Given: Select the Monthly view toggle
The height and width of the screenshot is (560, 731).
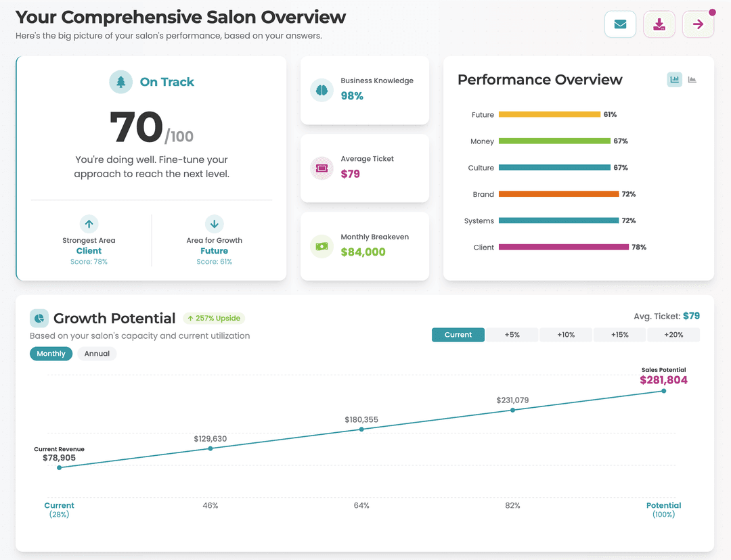Looking at the screenshot, I should click(51, 354).
